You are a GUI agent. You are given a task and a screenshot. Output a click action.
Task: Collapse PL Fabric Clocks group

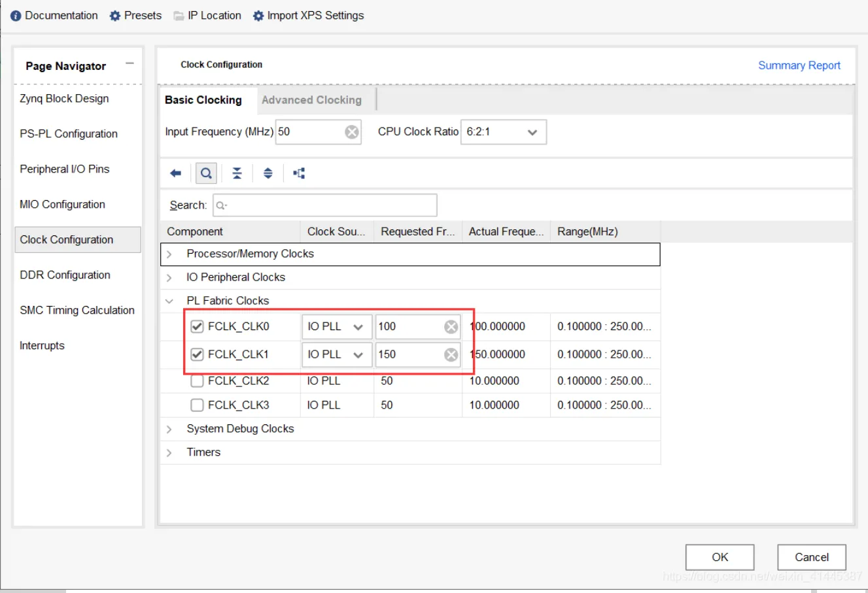click(169, 301)
